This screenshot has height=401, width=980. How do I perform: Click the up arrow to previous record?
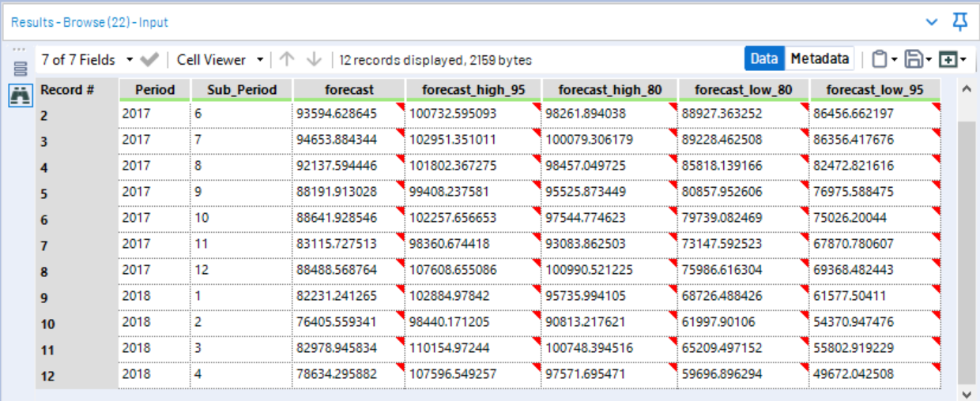(288, 59)
